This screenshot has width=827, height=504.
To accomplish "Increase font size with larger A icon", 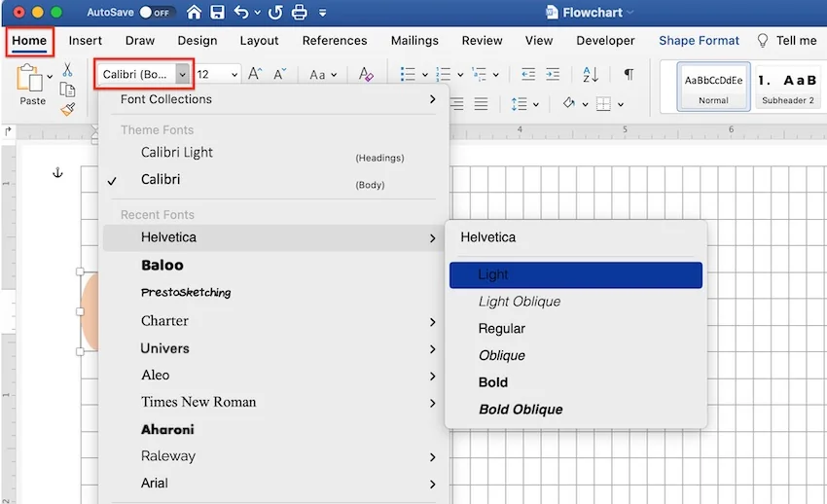I will point(255,74).
